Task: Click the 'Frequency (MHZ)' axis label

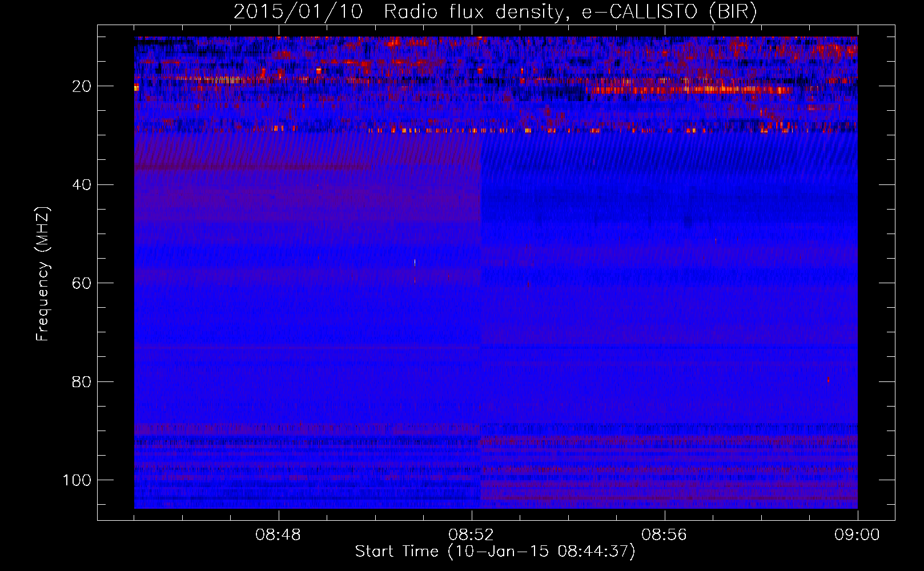Action: (43, 274)
